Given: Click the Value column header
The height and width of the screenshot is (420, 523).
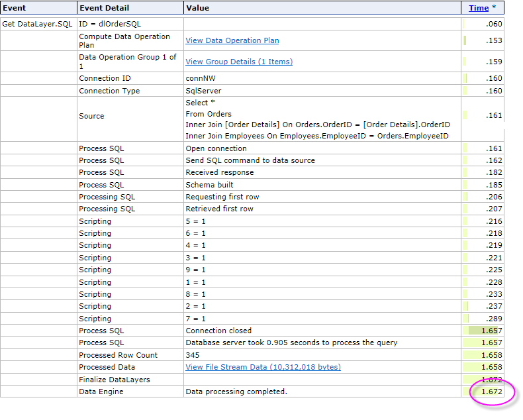Looking at the screenshot, I should tap(197, 8).
